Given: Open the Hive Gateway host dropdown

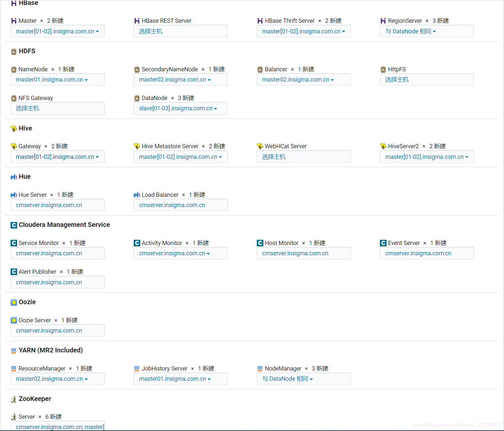Looking at the screenshot, I should pyautogui.click(x=57, y=157).
